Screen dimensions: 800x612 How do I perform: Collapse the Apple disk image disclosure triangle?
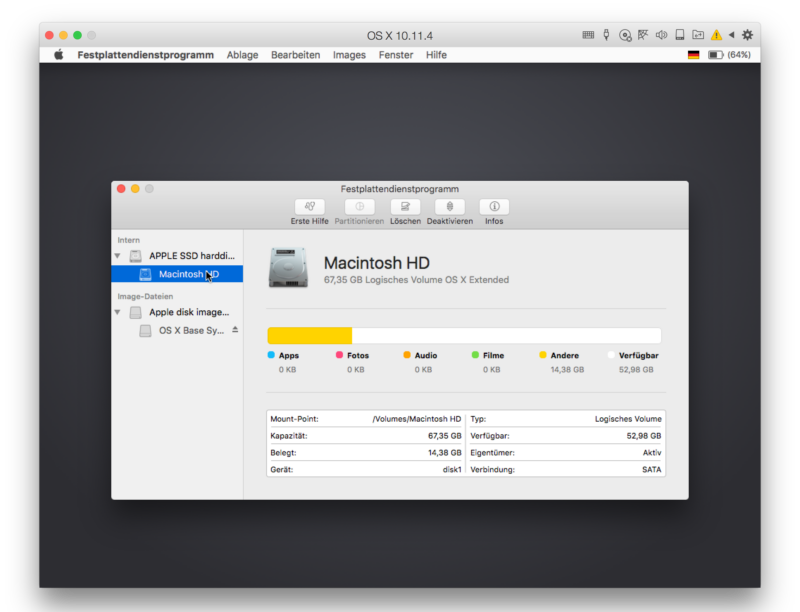[117, 312]
